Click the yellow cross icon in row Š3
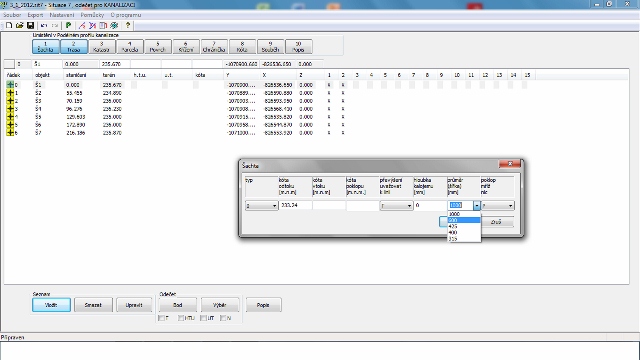This screenshot has height=360, width=640. click(10, 101)
